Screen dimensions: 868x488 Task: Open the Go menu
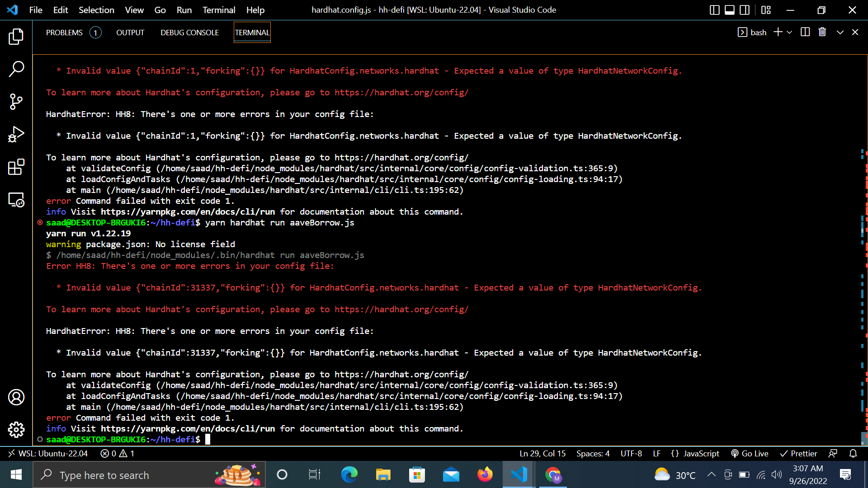(x=160, y=10)
